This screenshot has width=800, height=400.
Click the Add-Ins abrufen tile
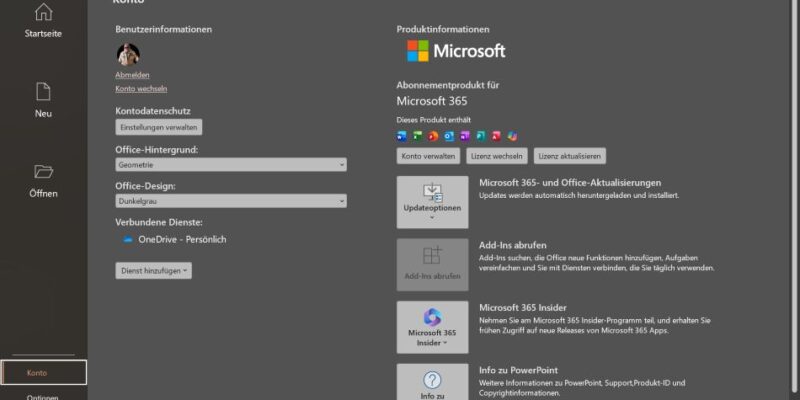(432, 265)
